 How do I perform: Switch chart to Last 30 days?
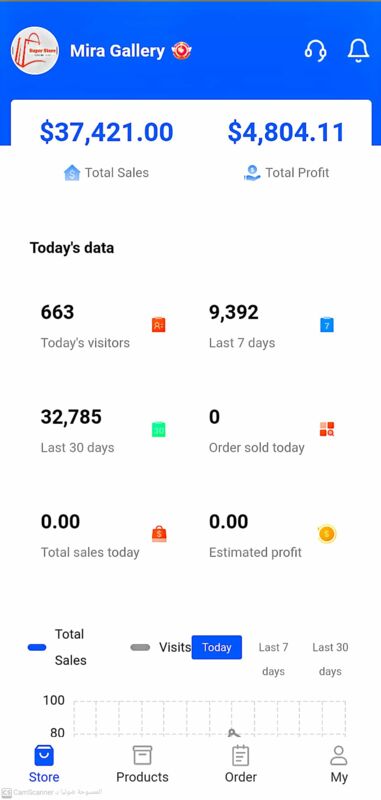pyautogui.click(x=330, y=659)
